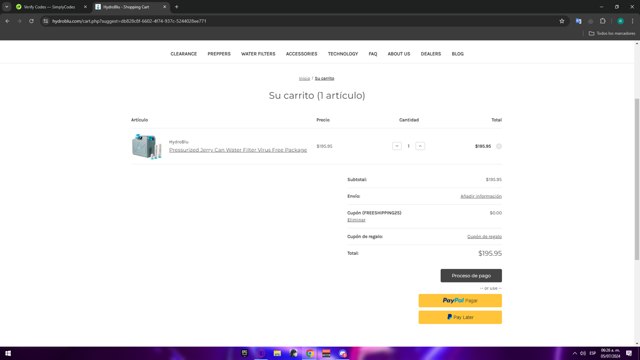Show hidden system tray icons
The height and width of the screenshot is (360, 640).
click(x=575, y=353)
